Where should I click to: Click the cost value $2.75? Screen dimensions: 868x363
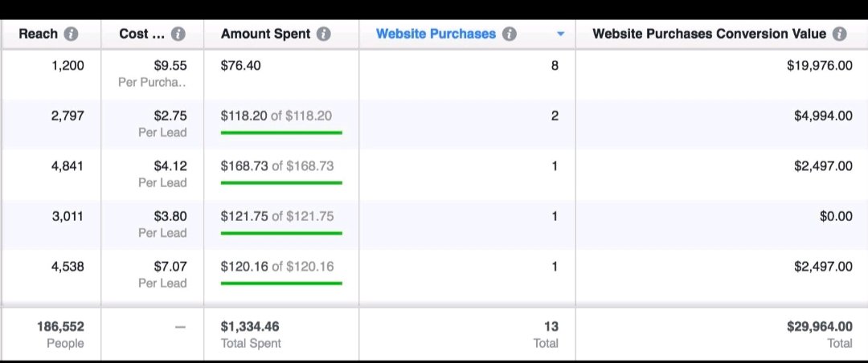(170, 116)
